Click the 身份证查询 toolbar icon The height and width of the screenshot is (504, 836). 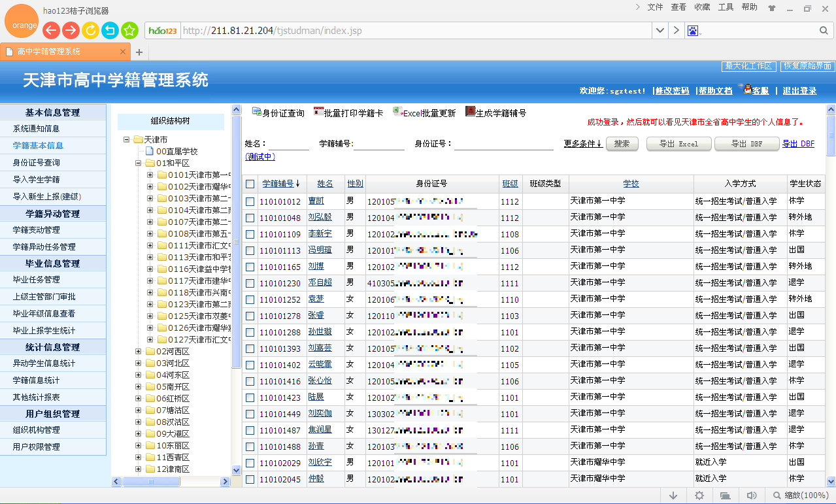[256, 112]
